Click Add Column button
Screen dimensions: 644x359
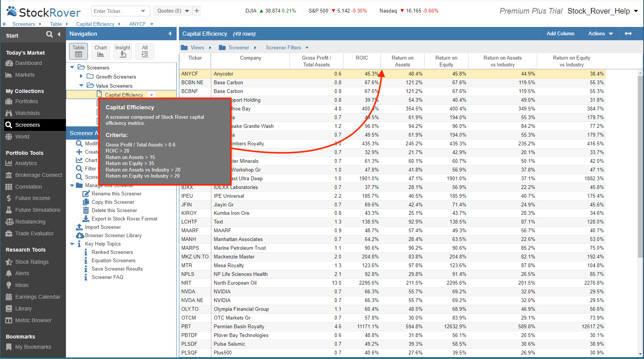pyautogui.click(x=560, y=33)
